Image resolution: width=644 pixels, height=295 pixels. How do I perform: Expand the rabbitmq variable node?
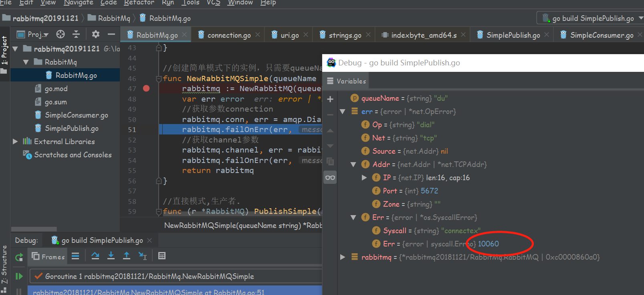tap(343, 257)
